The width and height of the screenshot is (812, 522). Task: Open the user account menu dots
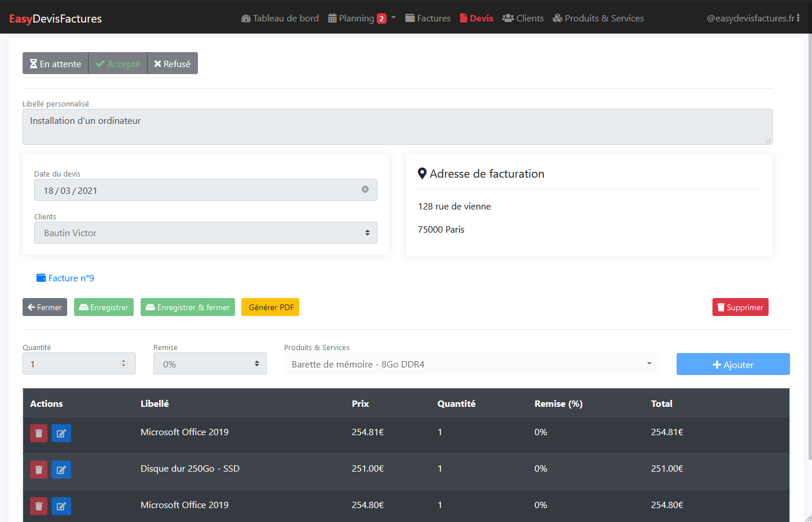tap(798, 18)
